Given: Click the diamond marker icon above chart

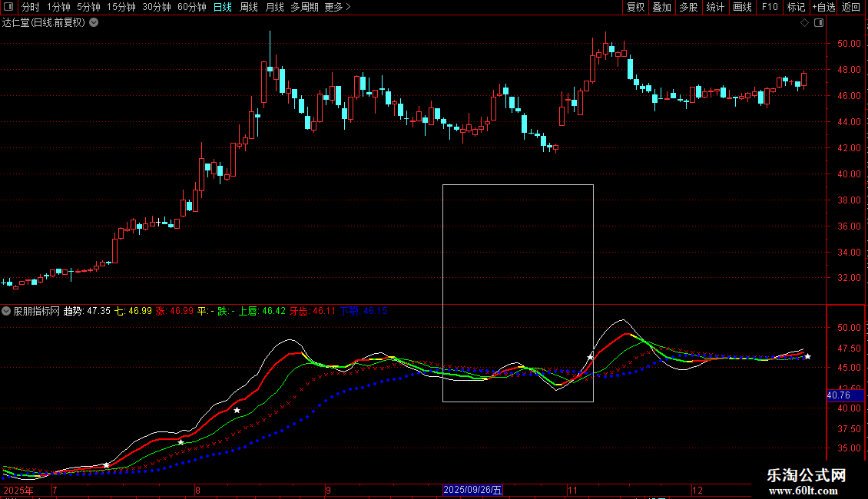Looking at the screenshot, I should pos(805,23).
